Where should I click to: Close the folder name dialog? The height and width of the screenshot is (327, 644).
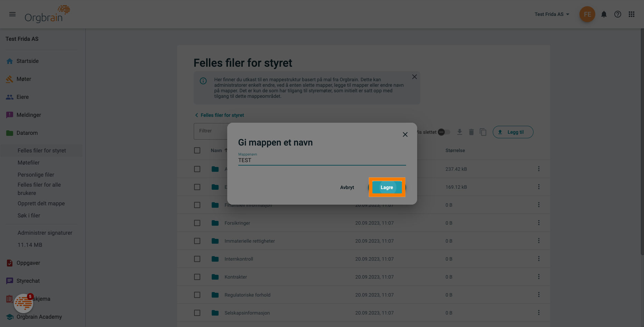pos(405,134)
